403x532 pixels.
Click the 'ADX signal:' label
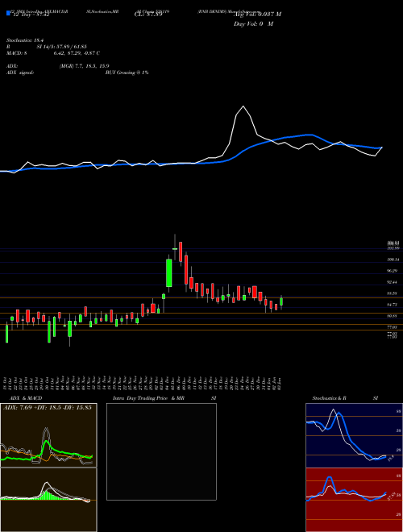click(x=20, y=73)
